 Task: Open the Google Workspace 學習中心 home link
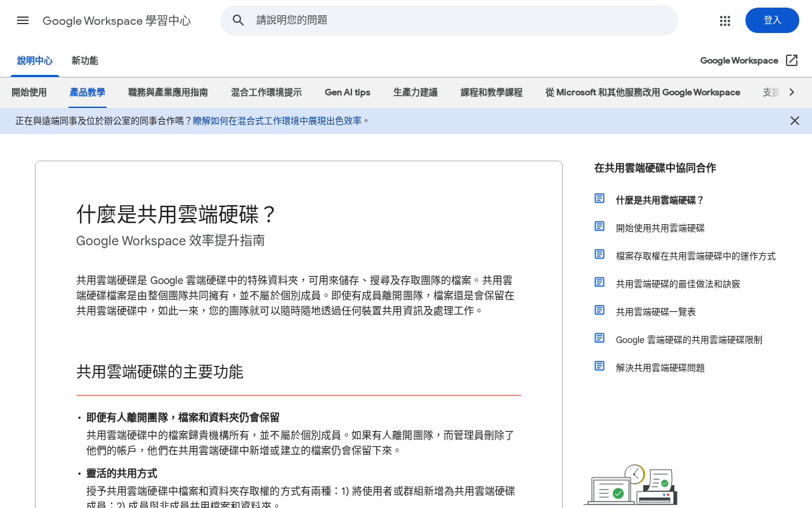(117, 20)
